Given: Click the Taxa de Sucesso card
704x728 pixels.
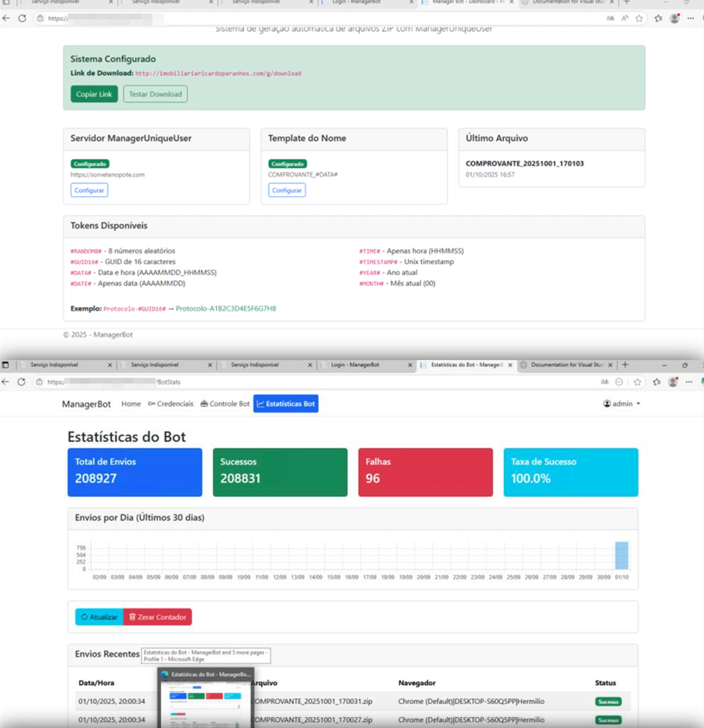Looking at the screenshot, I should pyautogui.click(x=571, y=472).
